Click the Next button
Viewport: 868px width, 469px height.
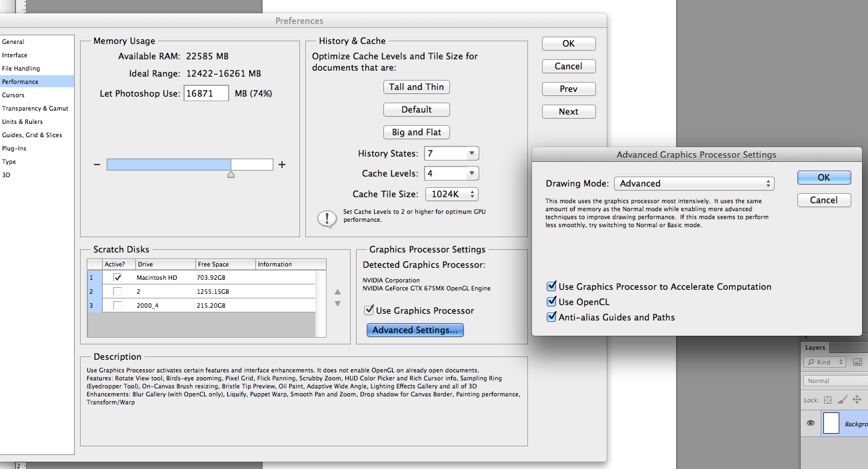click(569, 111)
